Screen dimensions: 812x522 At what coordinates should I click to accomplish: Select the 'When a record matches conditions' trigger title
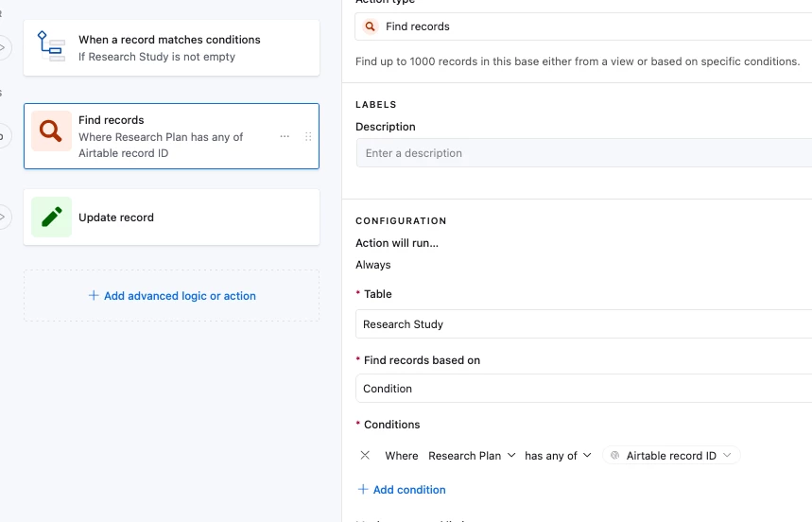pos(169,40)
